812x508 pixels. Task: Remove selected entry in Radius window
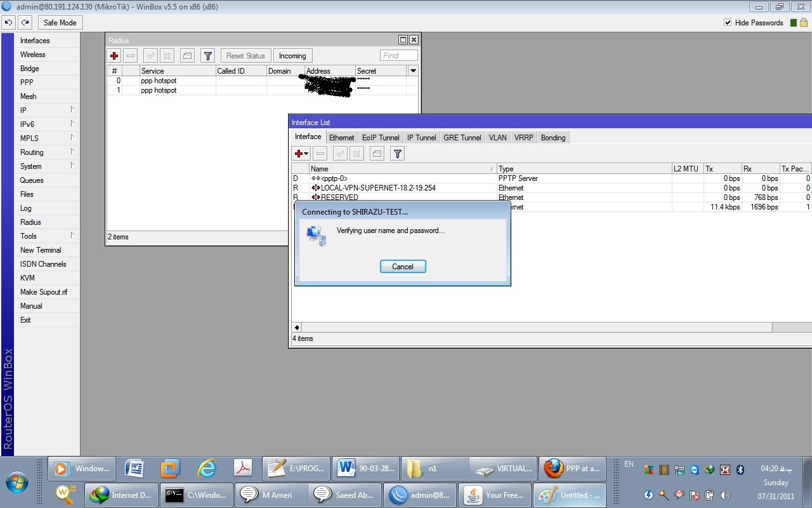point(130,56)
